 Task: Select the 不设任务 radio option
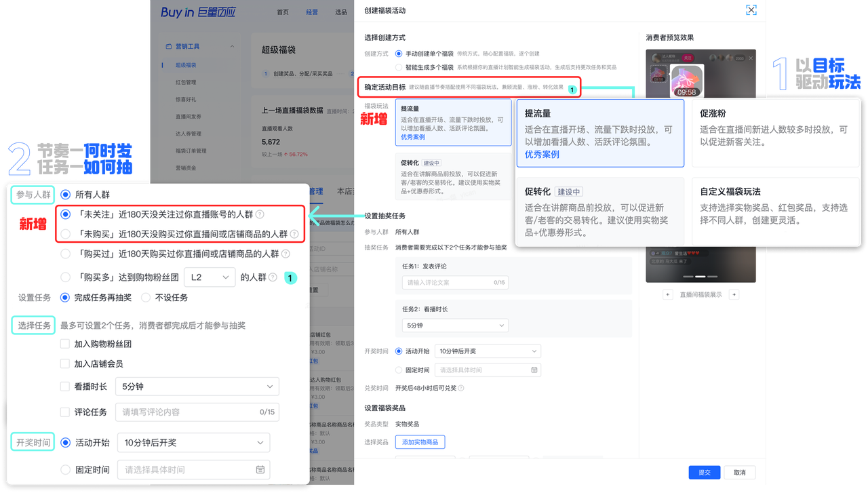pos(146,297)
